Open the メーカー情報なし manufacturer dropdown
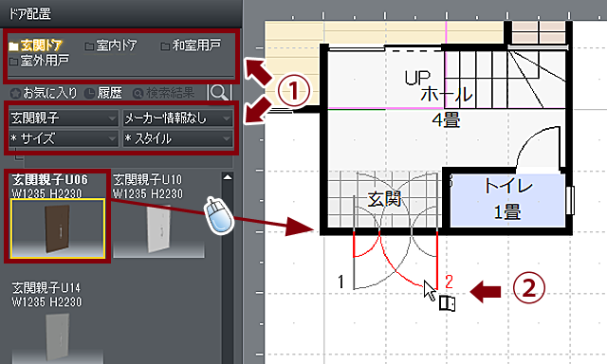Image resolution: width=607 pixels, height=364 pixels. click(177, 118)
